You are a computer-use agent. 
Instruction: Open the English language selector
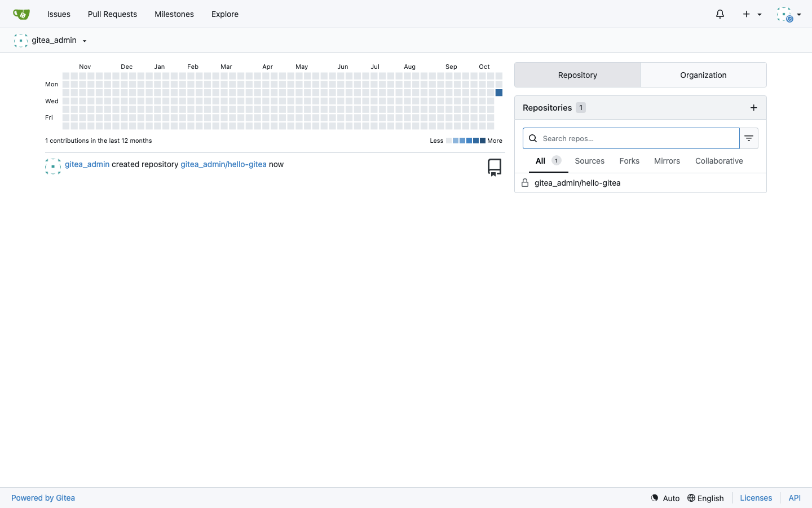(705, 498)
